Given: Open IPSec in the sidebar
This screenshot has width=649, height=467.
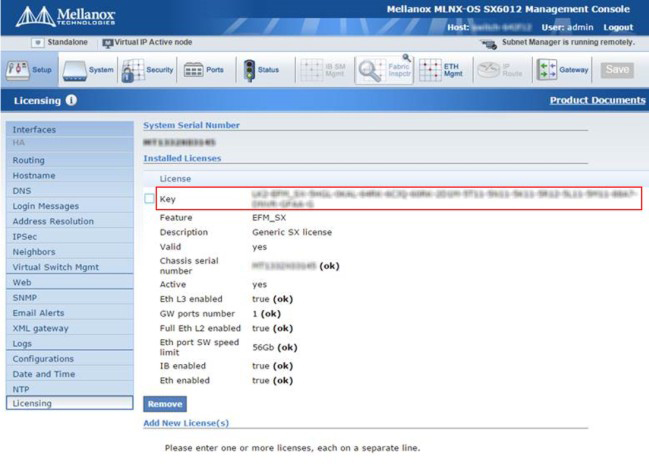Looking at the screenshot, I should click(70, 236).
